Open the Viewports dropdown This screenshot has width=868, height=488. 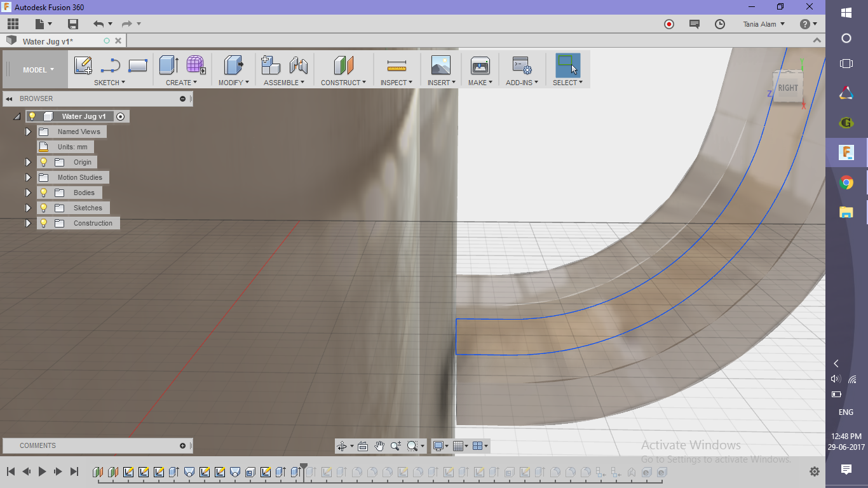[x=481, y=446]
